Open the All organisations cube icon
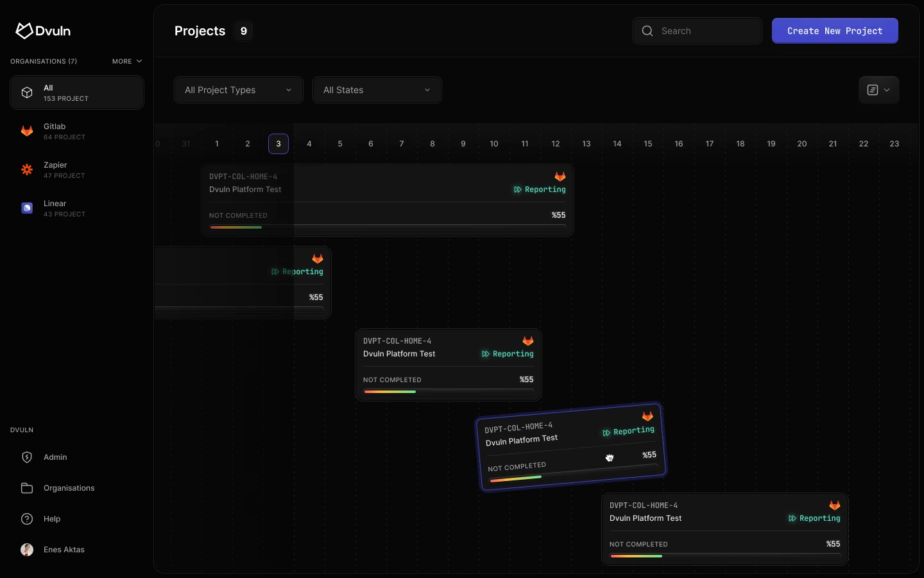 tap(27, 92)
